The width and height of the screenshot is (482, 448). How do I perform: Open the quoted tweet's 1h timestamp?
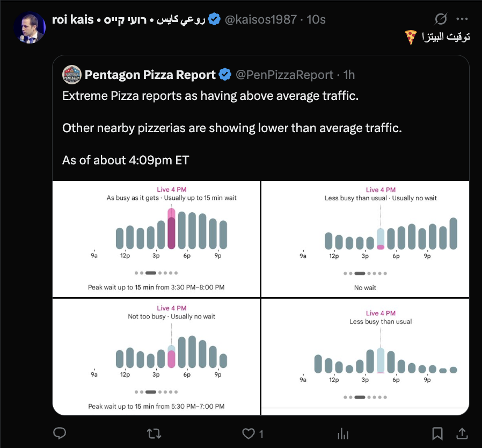coord(349,75)
